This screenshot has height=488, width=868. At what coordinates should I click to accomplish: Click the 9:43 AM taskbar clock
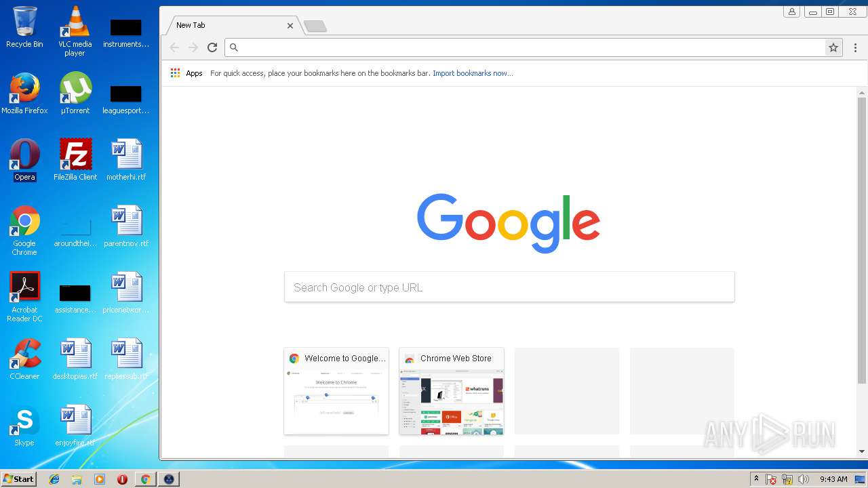click(833, 479)
